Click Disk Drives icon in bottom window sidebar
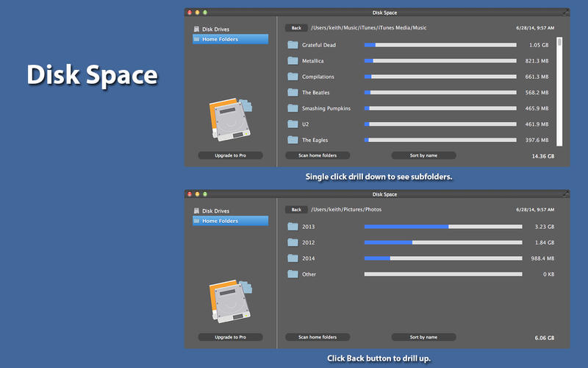Screen dimensions: 588x368 [196, 210]
